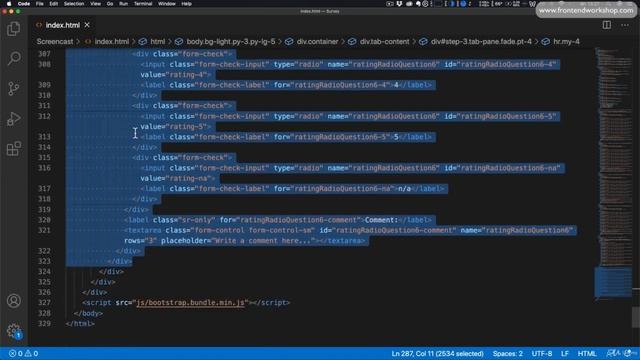Open the Accounts menu icon

13,301
